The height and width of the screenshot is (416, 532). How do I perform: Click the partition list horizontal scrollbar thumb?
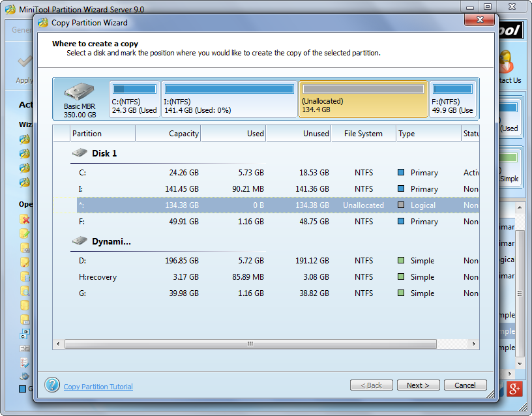[250, 344]
